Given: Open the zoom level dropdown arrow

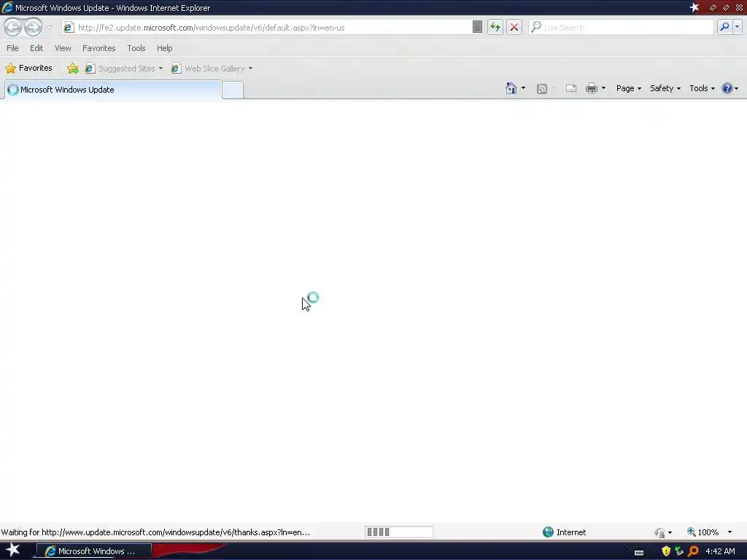Looking at the screenshot, I should (x=729, y=532).
